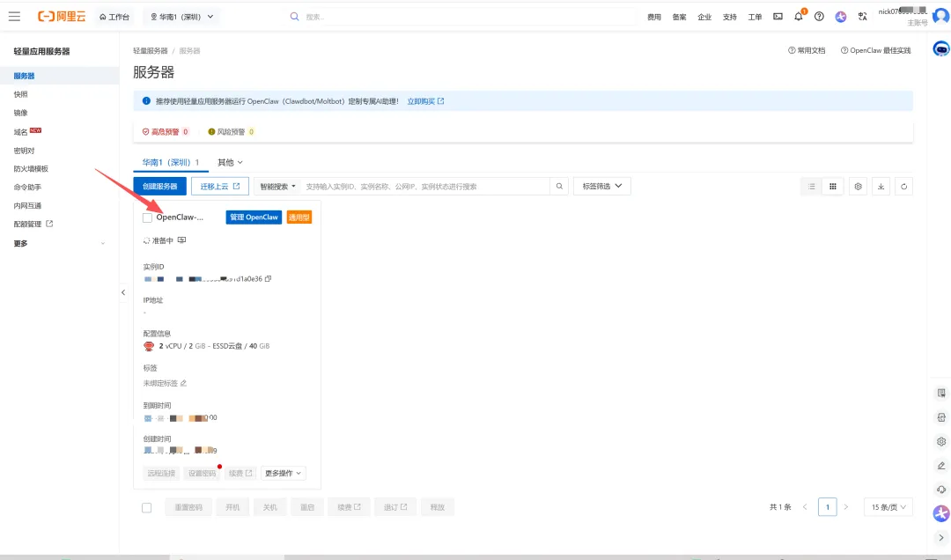Refresh the server list
Screen dimensions: 951x560
pyautogui.click(x=903, y=187)
